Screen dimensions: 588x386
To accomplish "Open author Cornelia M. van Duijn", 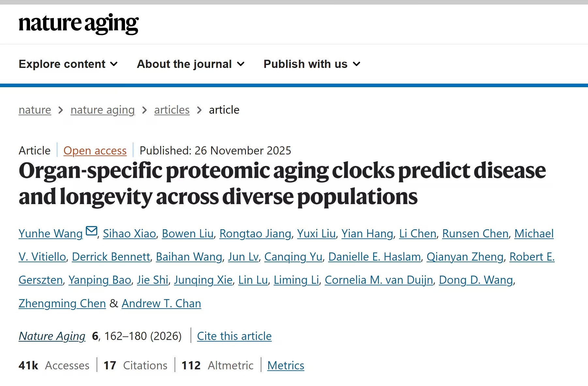I will coord(379,280).
